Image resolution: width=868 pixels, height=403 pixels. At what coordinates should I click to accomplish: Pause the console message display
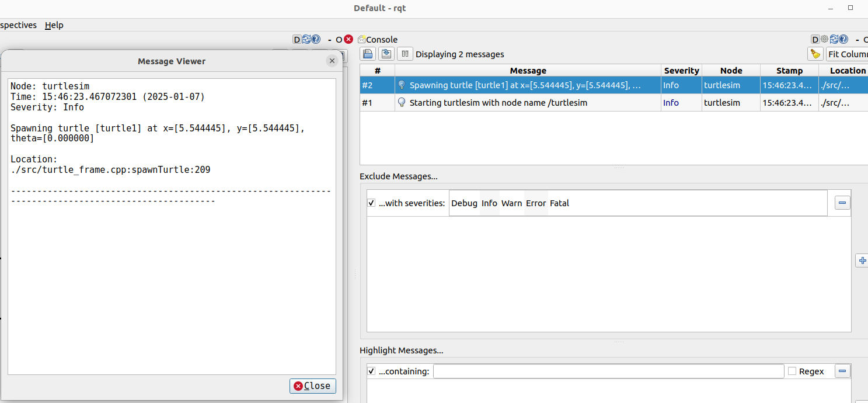point(405,54)
